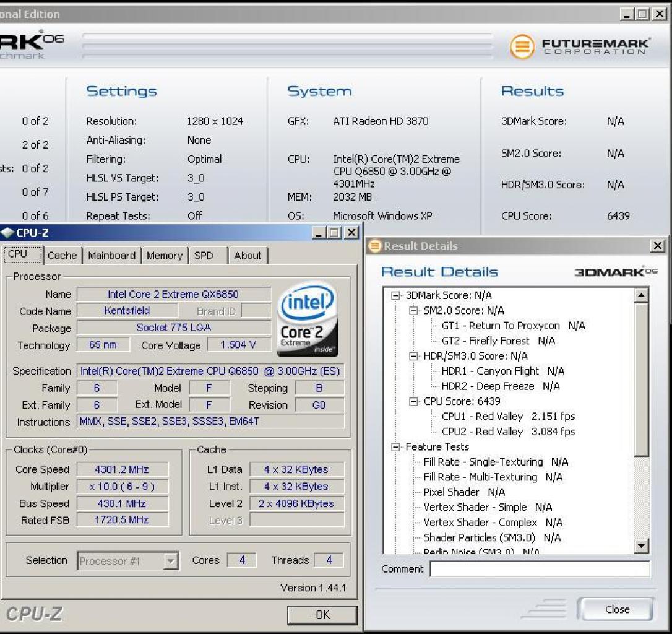Click the CPU Score 6439 in Results
This screenshot has height=634, width=672.
pos(618,215)
